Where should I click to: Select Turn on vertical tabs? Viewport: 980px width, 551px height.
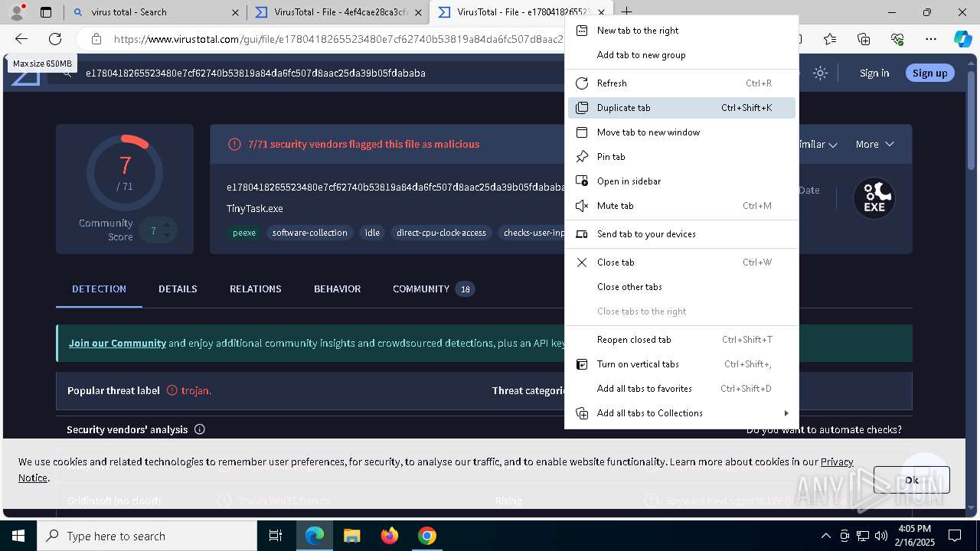(681, 364)
